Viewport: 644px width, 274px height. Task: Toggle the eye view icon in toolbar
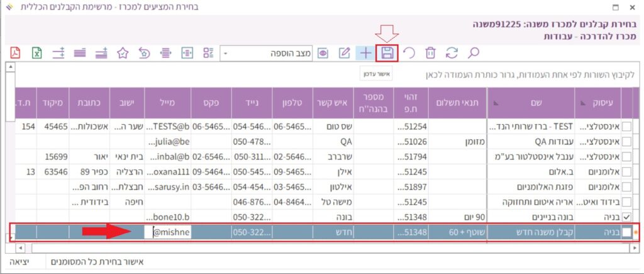pos(323,53)
